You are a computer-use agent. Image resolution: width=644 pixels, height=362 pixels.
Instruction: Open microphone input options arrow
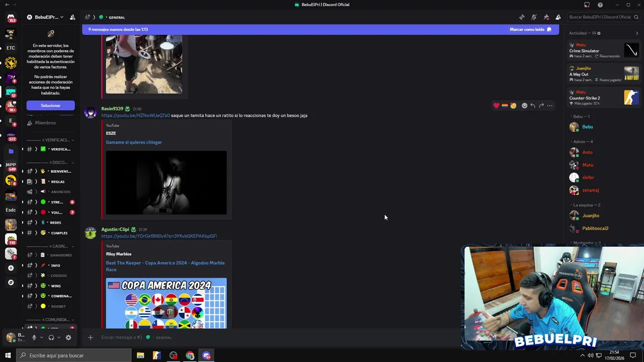click(x=41, y=337)
